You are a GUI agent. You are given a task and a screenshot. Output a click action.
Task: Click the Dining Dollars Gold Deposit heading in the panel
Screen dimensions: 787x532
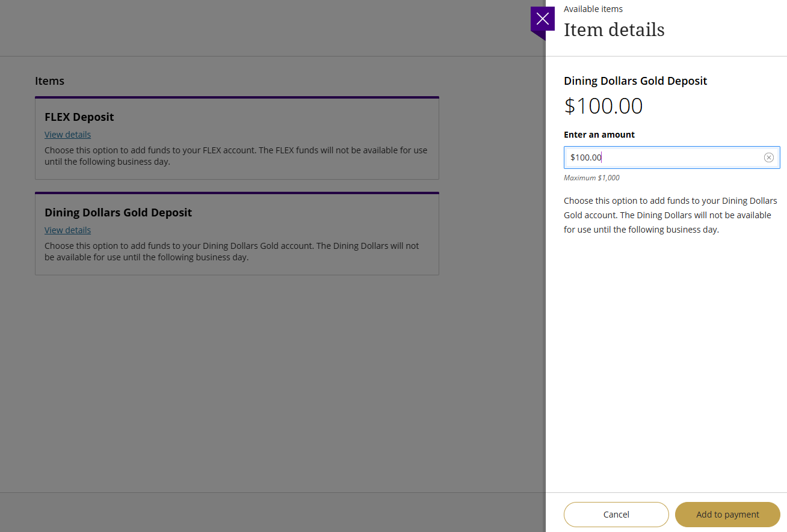[x=635, y=81]
